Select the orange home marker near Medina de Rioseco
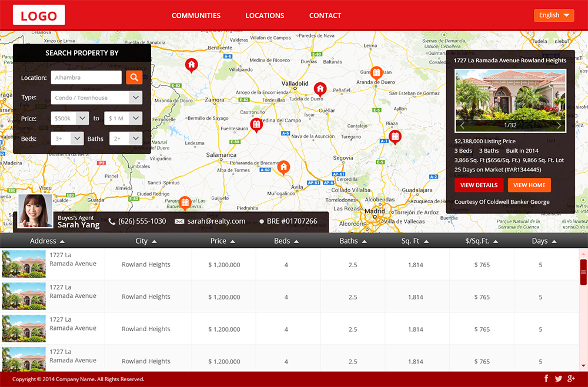Screen dimensions: 588x387 pyautogui.click(x=191, y=65)
